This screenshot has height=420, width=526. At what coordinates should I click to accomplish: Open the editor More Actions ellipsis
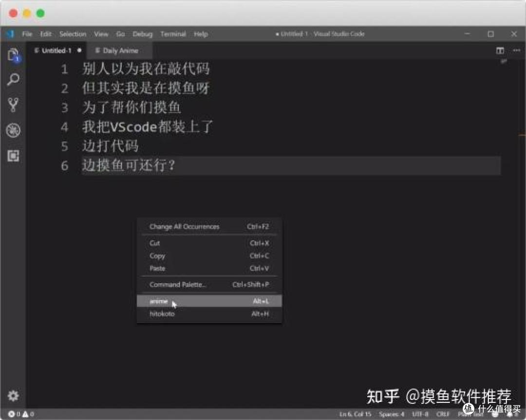pos(517,51)
